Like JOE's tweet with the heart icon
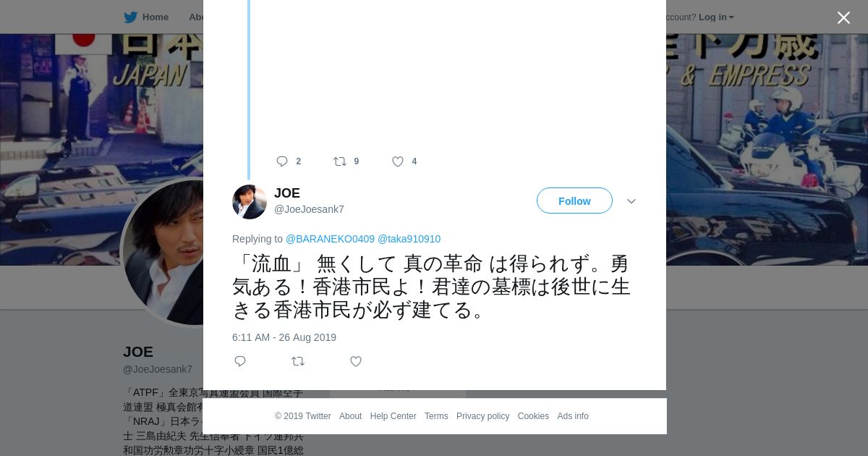 pos(356,361)
